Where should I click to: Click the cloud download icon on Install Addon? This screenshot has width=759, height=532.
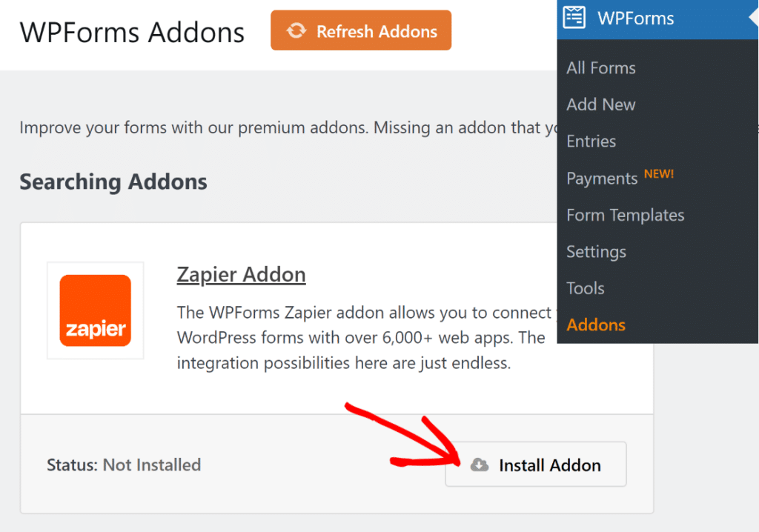(x=480, y=465)
